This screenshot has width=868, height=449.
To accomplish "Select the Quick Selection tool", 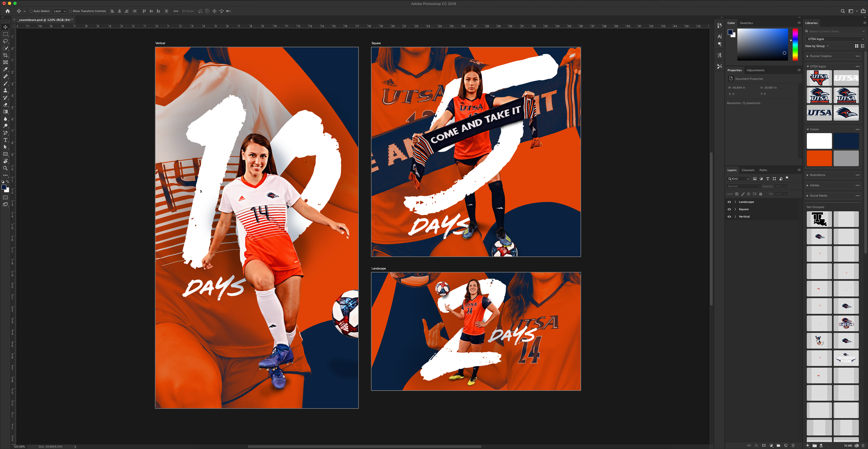I will tap(6, 48).
